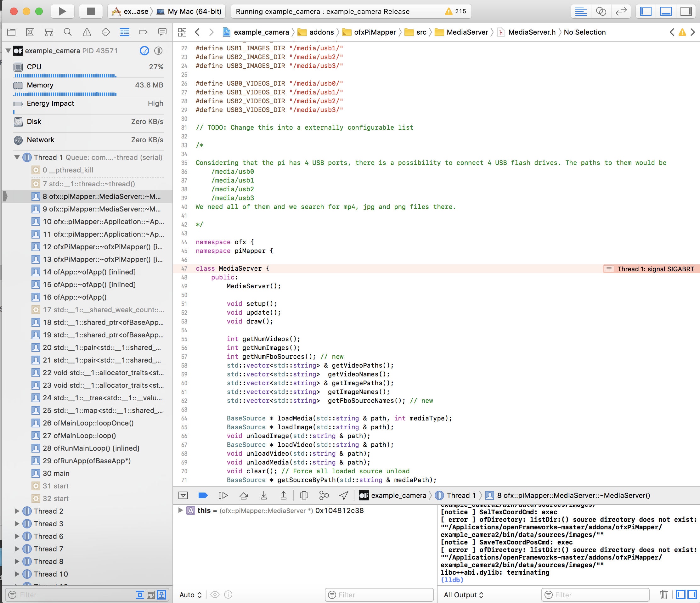Toggle the left navigator panel visibility
Viewport: 700px width, 603px height.
(x=646, y=11)
